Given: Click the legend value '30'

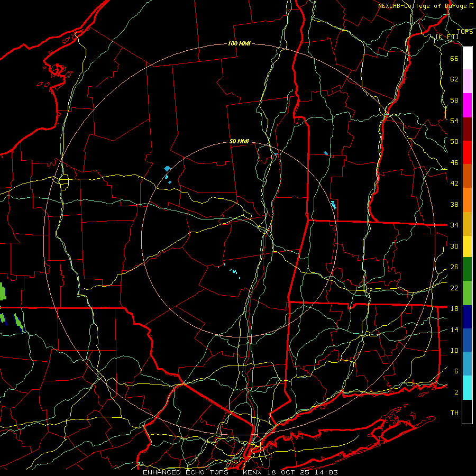Looking at the screenshot, I should click(454, 246).
